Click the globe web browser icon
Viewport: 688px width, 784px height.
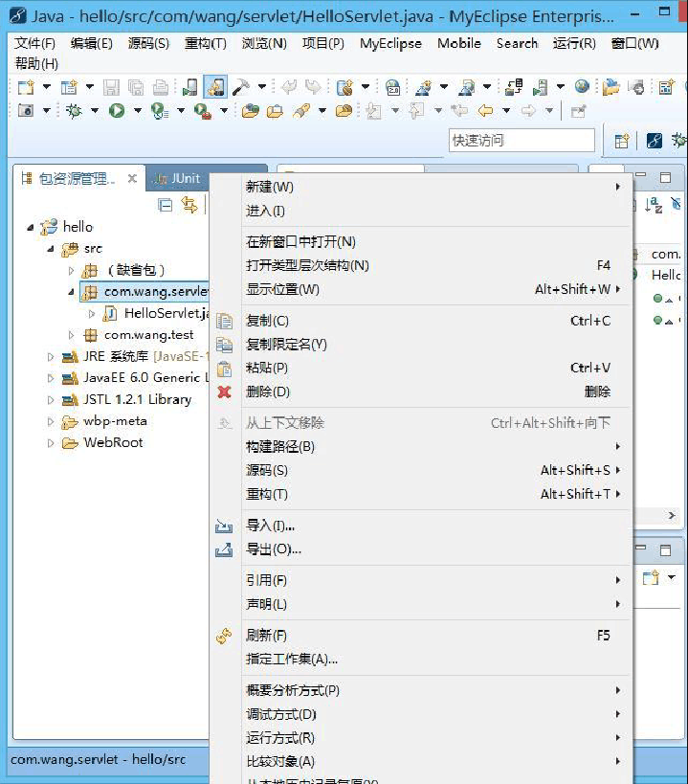[582, 87]
